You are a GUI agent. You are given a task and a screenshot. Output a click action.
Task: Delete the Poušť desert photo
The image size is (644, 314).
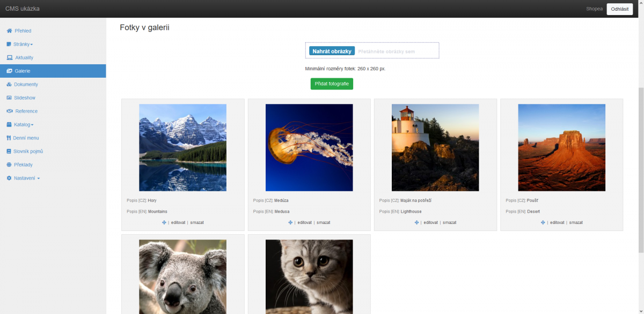click(x=576, y=222)
